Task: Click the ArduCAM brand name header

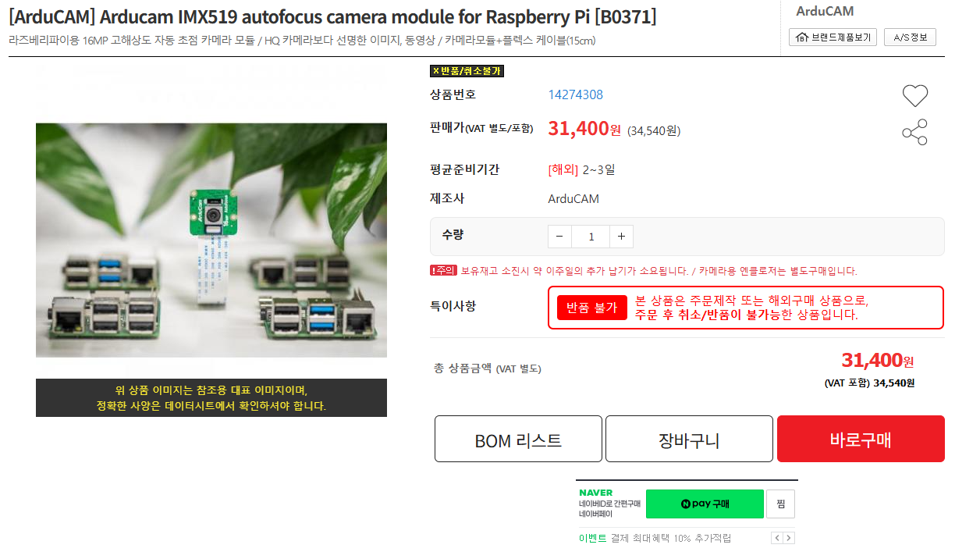Action: [825, 11]
